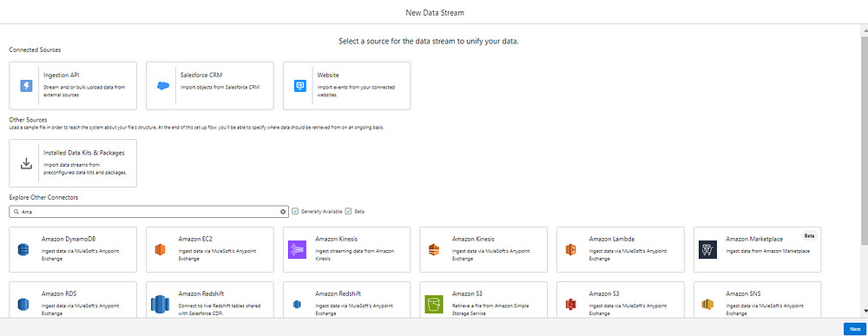The height and width of the screenshot is (336, 868).
Task: Click the Next button
Action: click(x=855, y=329)
